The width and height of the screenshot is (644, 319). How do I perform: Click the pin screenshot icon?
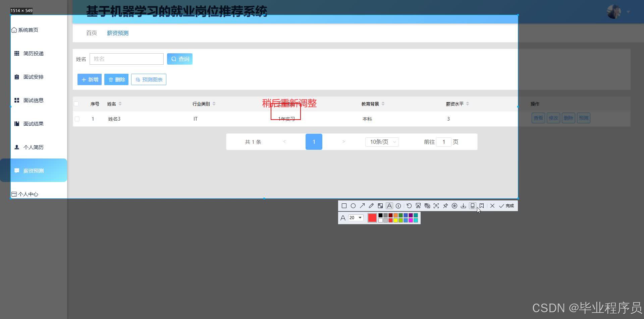click(x=445, y=205)
